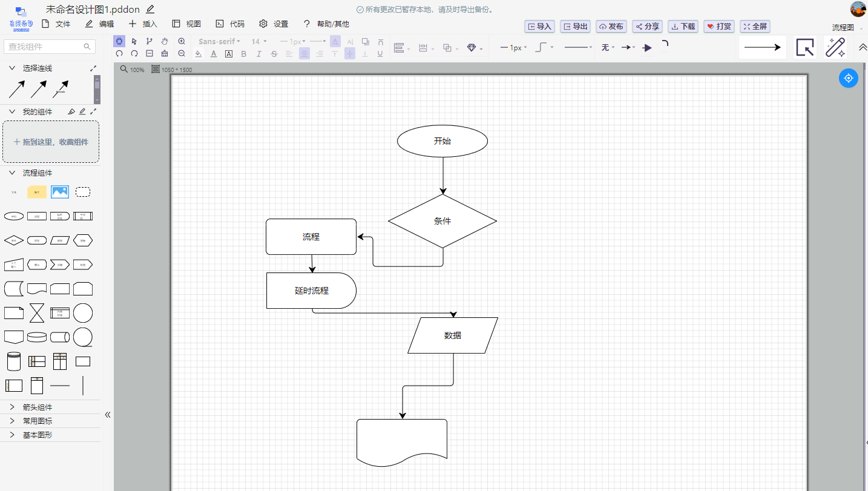This screenshot has height=491, width=868.
Task: Select the hourglass collate shape
Action: (37, 313)
